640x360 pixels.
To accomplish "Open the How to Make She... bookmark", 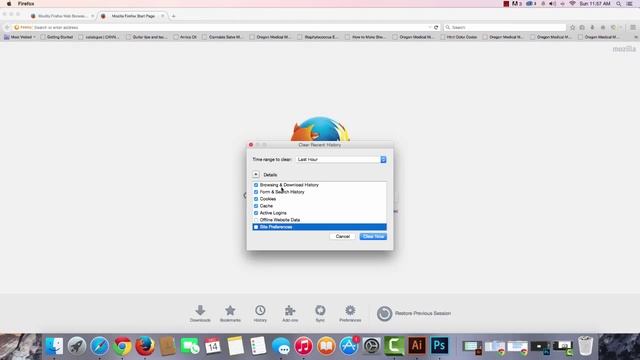I will tap(365, 37).
